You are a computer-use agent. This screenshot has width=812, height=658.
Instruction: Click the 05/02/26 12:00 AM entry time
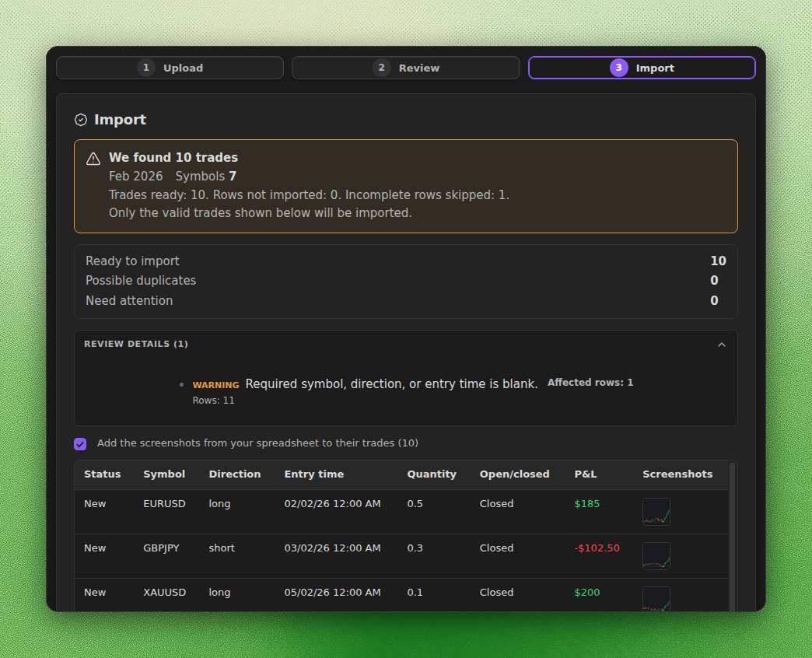[x=332, y=592]
